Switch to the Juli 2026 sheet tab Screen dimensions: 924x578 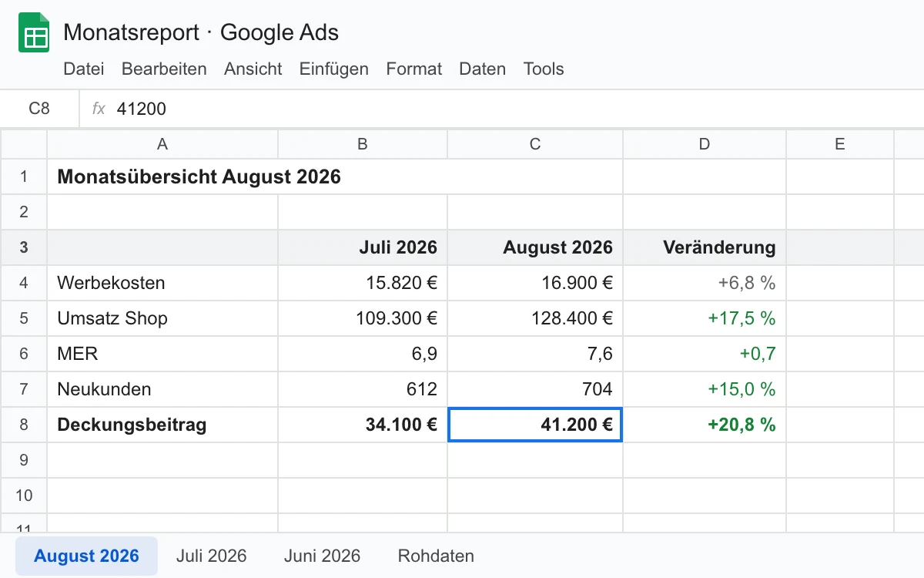pos(211,556)
